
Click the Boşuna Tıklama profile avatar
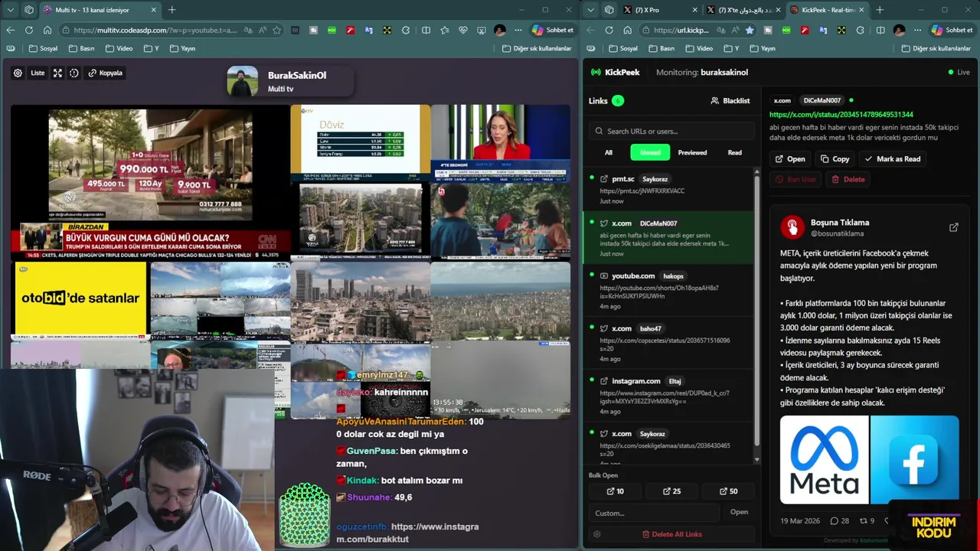(792, 227)
